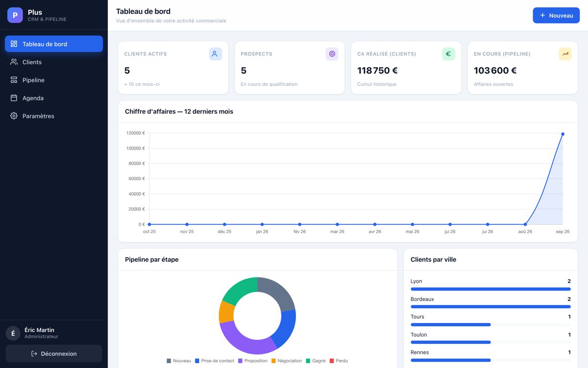Click the Clients people icon in sidebar

[14, 62]
